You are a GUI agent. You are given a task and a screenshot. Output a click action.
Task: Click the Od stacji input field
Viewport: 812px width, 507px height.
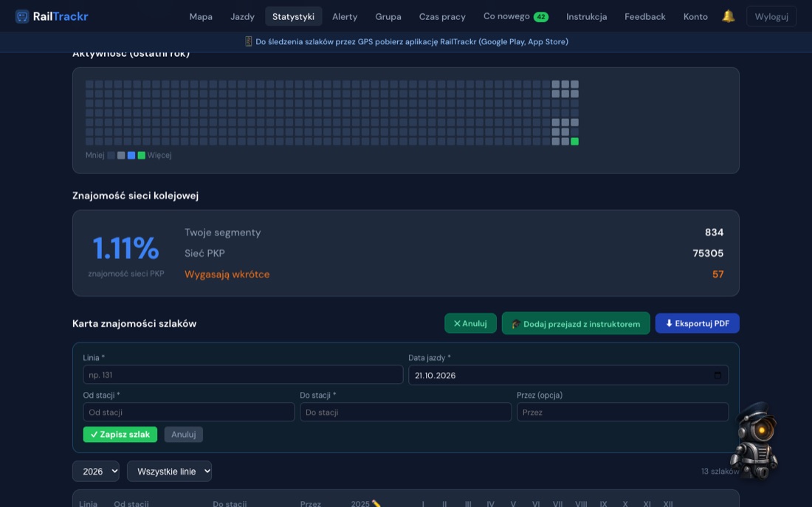tap(188, 413)
